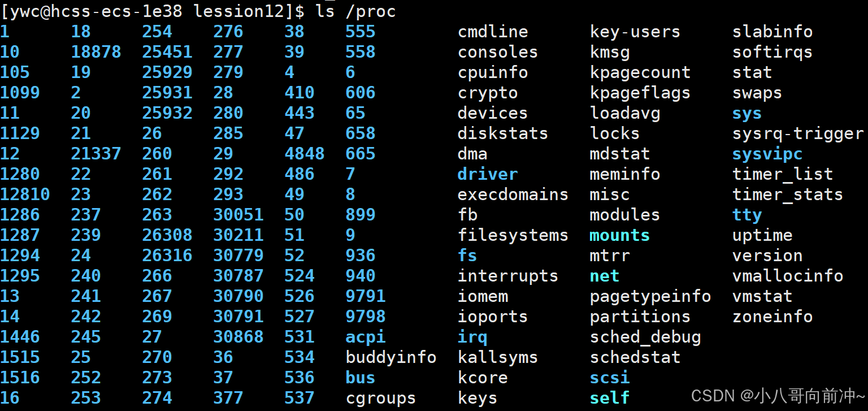
Task: Select the 'sysvipc' directory name
Action: coord(767,154)
